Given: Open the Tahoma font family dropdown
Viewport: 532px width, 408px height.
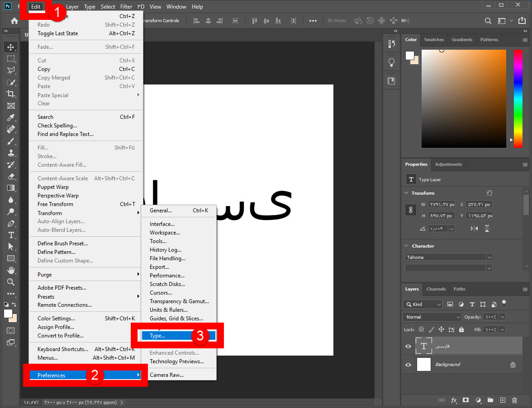Looking at the screenshot, I should click(449, 257).
